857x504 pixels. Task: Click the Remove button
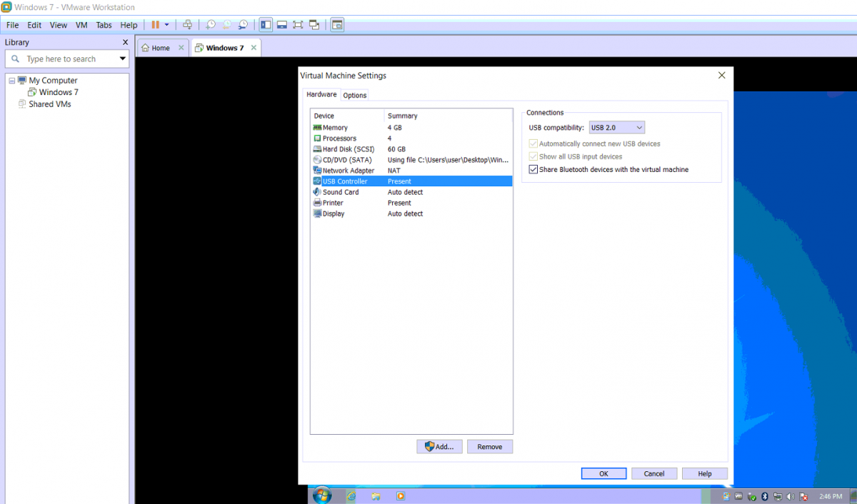pyautogui.click(x=490, y=447)
